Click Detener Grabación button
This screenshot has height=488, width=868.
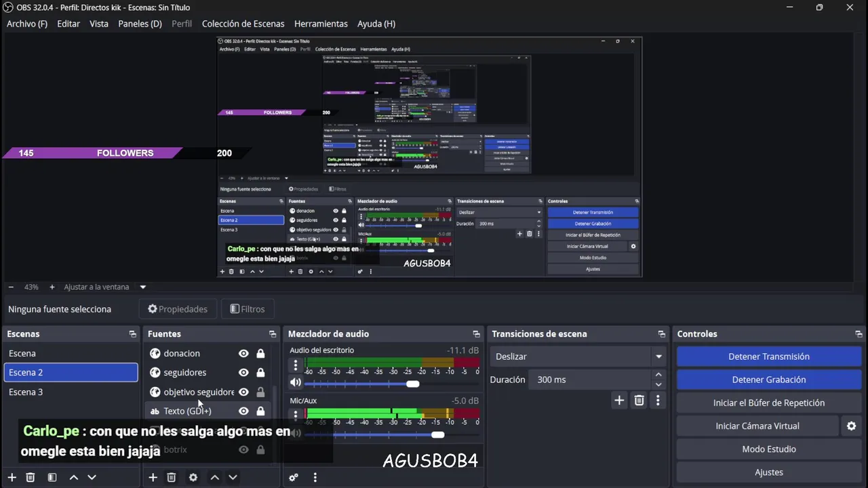[769, 380]
